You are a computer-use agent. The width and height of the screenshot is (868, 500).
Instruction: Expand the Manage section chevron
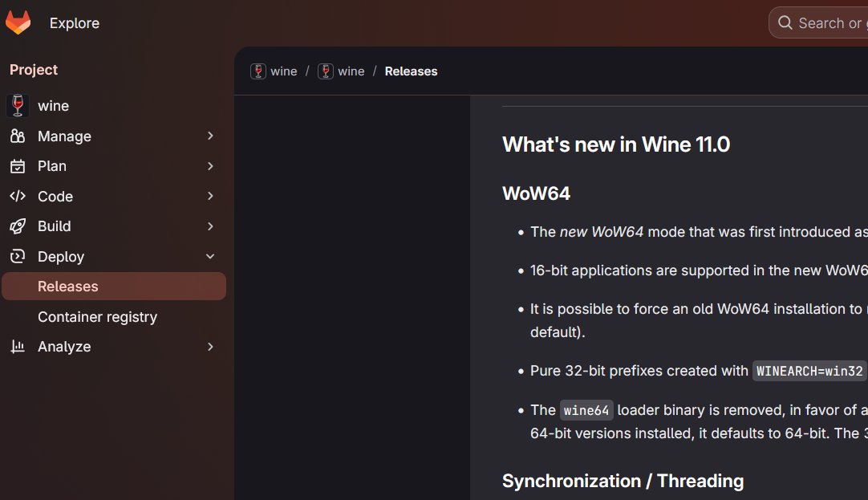(210, 136)
